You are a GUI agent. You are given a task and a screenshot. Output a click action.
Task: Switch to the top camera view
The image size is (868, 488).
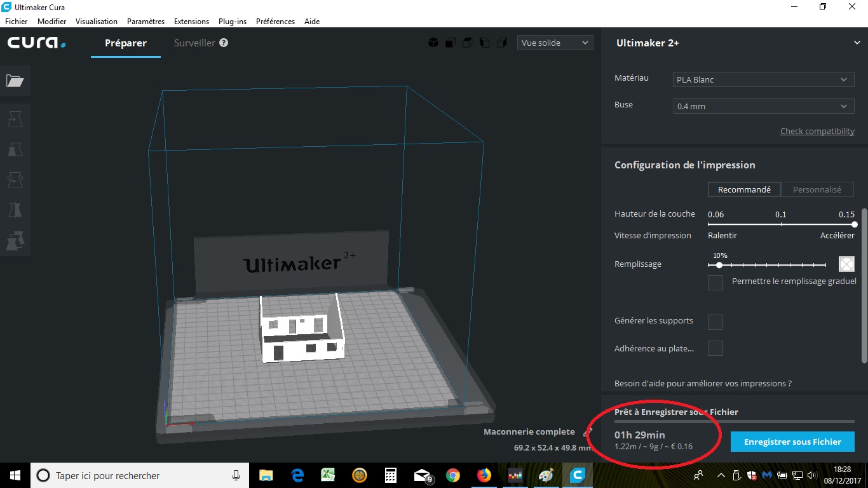(x=468, y=43)
